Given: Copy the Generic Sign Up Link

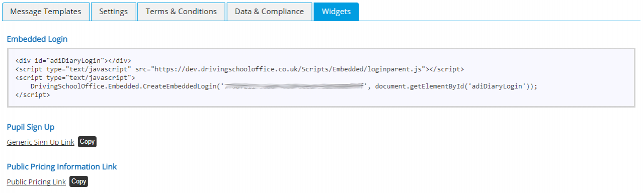Looking at the screenshot, I should (87, 142).
